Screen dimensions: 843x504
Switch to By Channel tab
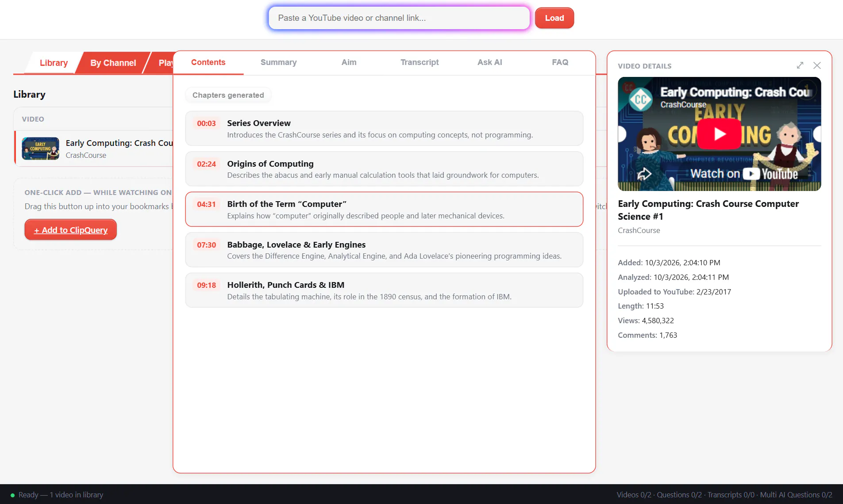click(113, 63)
